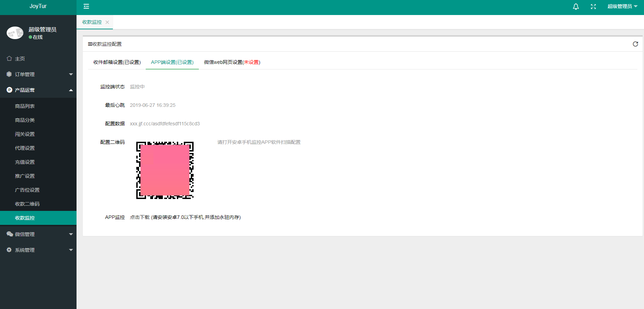Select 收款监控 in sidebar
Image resolution: width=644 pixels, height=309 pixels.
[38, 218]
